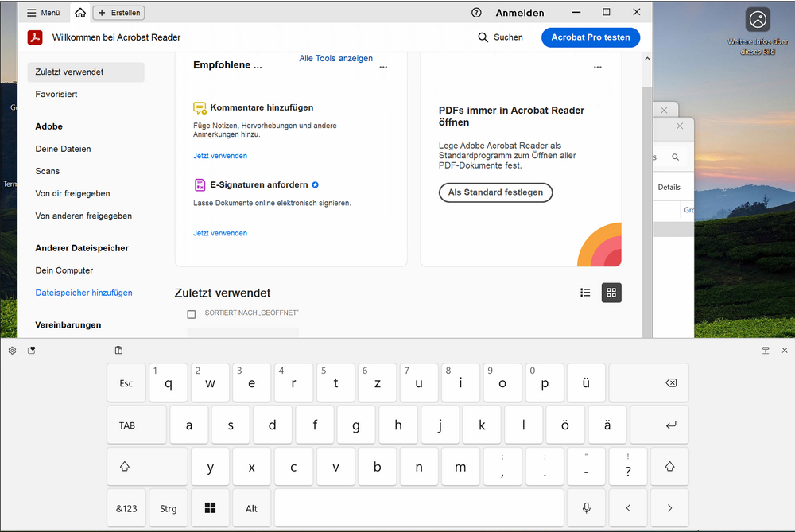This screenshot has width=795, height=532.
Task: Open on-screen keyboard settings gear
Action: coord(12,350)
